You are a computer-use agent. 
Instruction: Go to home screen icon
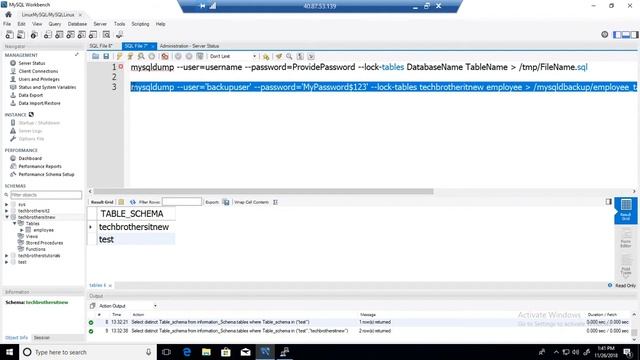[x=8, y=15]
